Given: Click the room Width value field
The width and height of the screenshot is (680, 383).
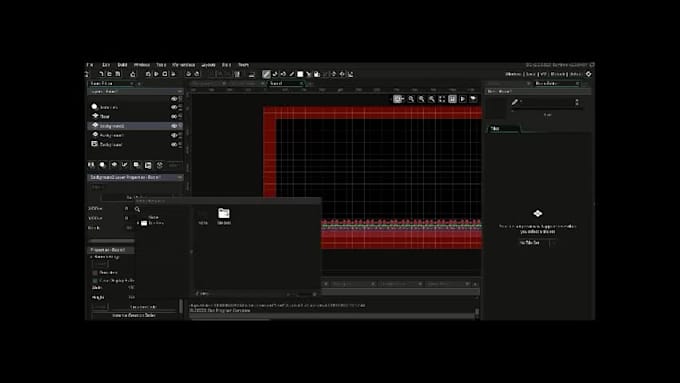Looking at the screenshot, I should 131,288.
